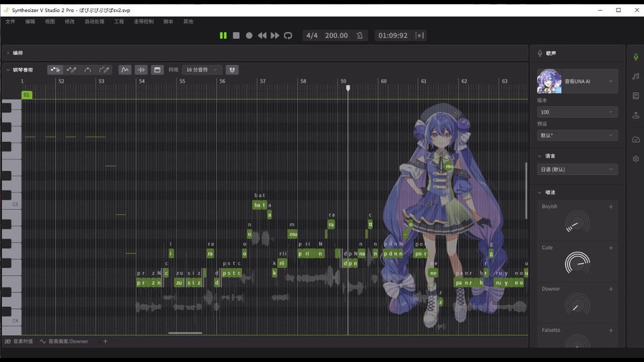Open the 文件 menu
Viewport: 644px width, 362px height.
pos(10,21)
